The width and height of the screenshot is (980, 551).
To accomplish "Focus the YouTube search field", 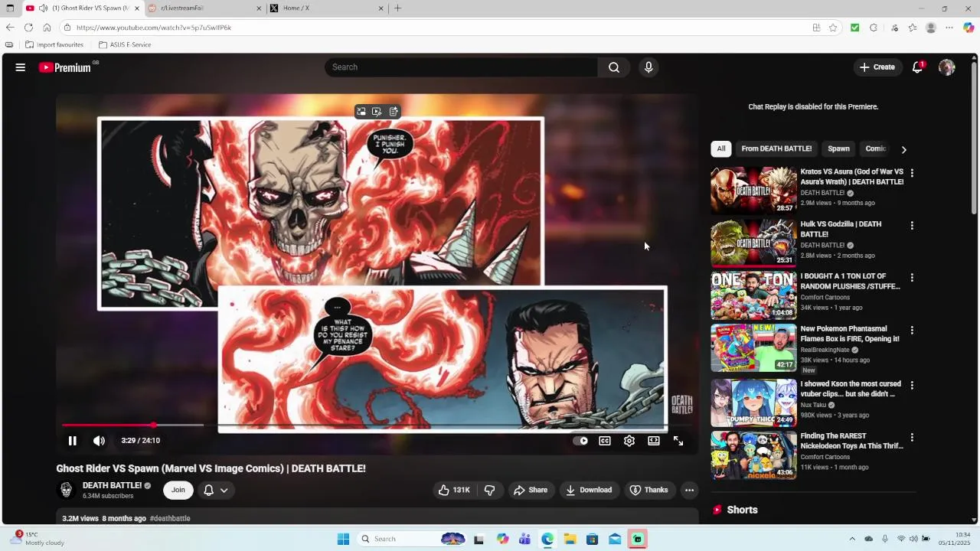I will [461, 67].
